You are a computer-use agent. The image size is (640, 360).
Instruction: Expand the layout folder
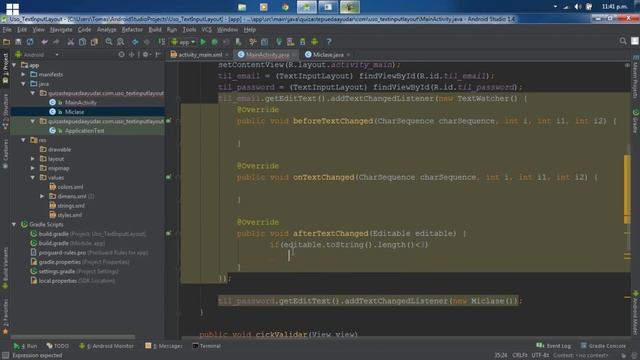33,159
